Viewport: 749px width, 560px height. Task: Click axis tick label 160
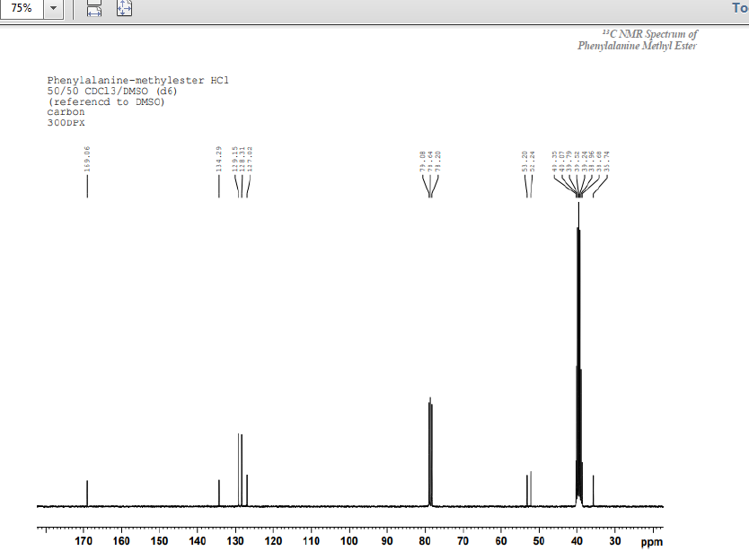click(x=121, y=541)
